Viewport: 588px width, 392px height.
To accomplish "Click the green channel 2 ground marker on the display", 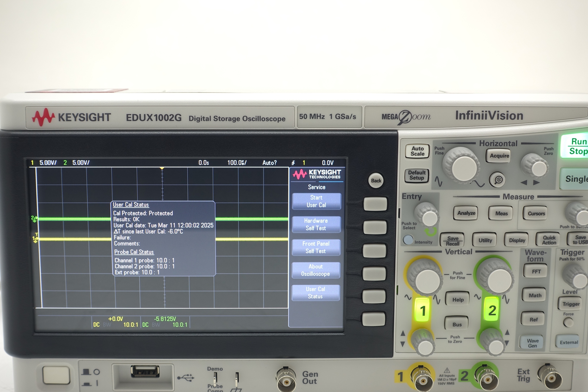I will pyautogui.click(x=34, y=219).
